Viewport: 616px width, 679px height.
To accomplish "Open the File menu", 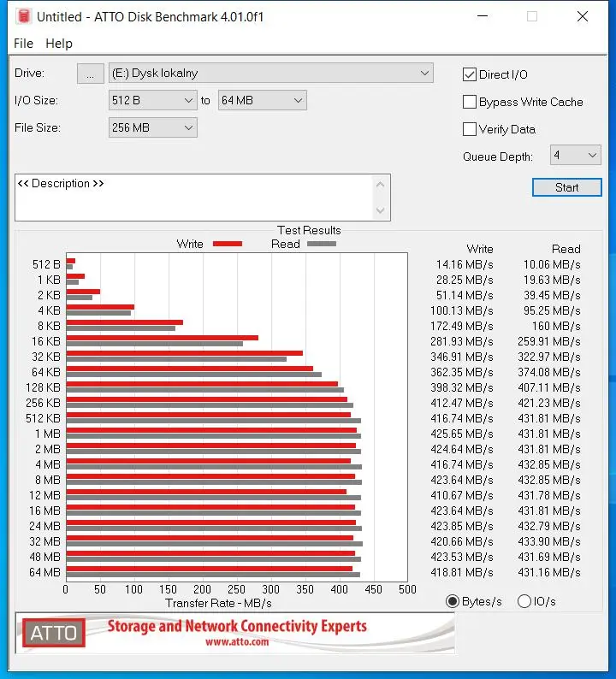I will click(23, 44).
